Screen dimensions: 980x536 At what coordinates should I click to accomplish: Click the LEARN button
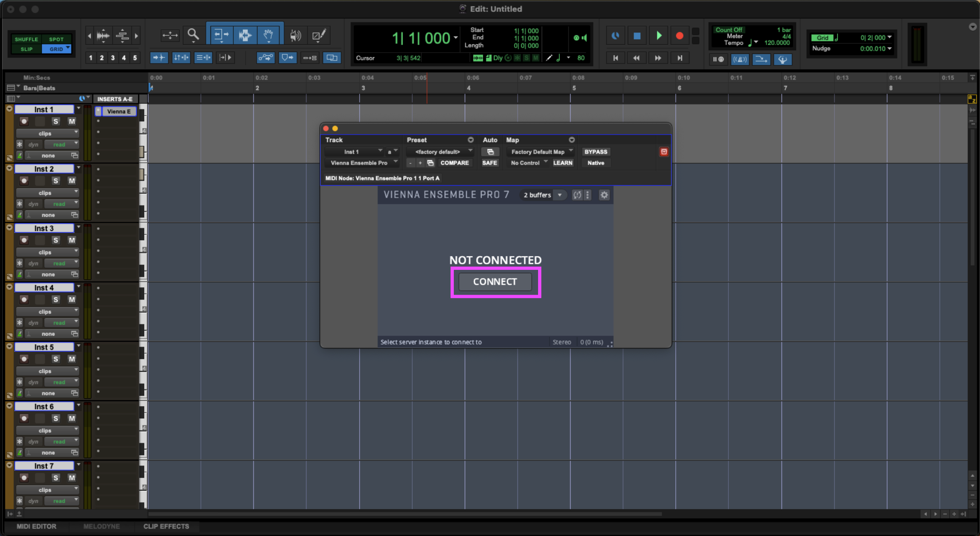point(563,163)
